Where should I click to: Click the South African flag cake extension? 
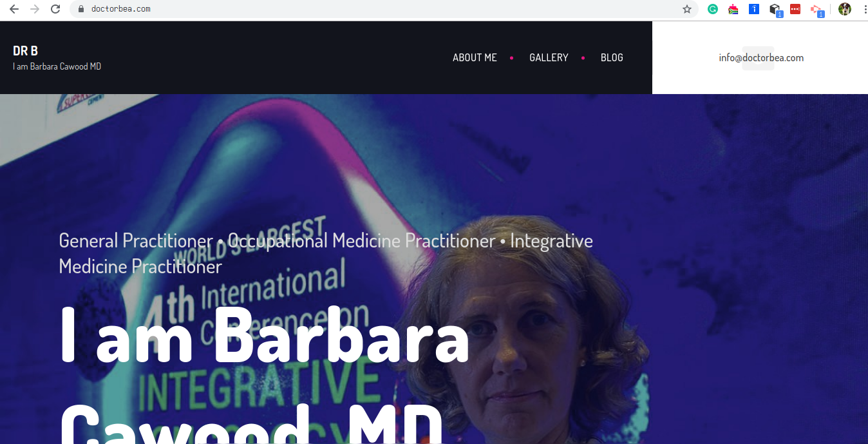733,9
